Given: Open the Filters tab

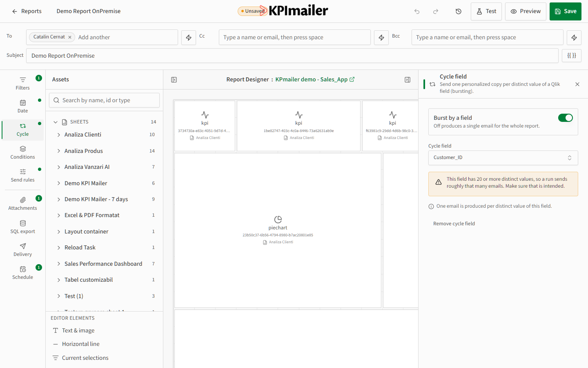Looking at the screenshot, I should pos(23,83).
